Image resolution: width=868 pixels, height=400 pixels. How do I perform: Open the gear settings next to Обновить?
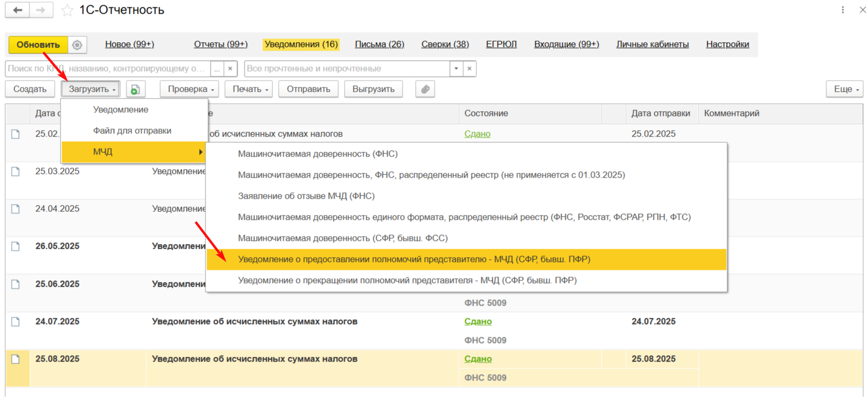click(x=77, y=45)
